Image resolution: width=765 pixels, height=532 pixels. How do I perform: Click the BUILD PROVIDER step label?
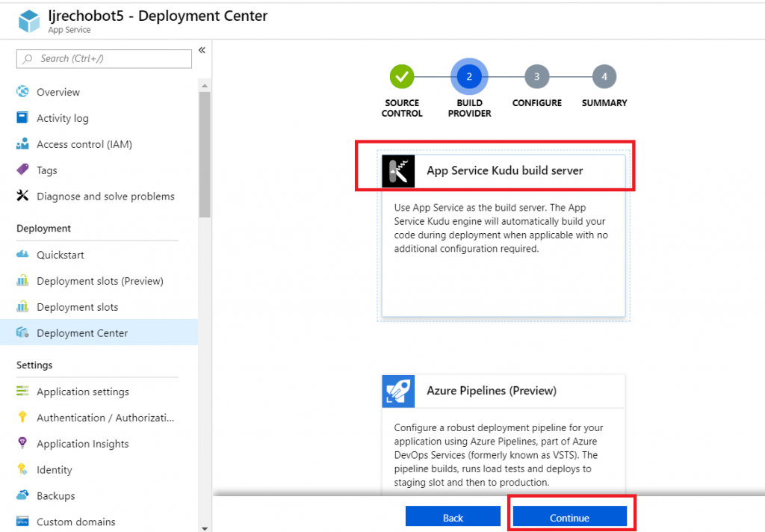point(469,108)
